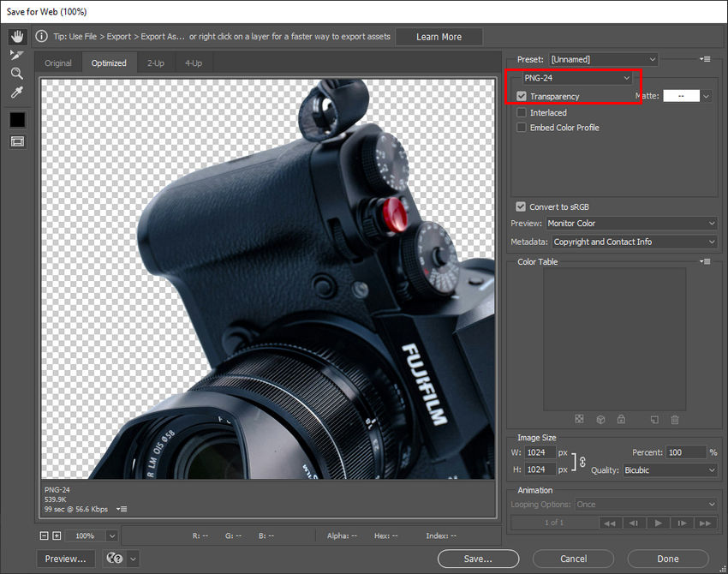This screenshot has width=728, height=574.
Task: Open the Optimize panel flyout menu
Action: (705, 59)
